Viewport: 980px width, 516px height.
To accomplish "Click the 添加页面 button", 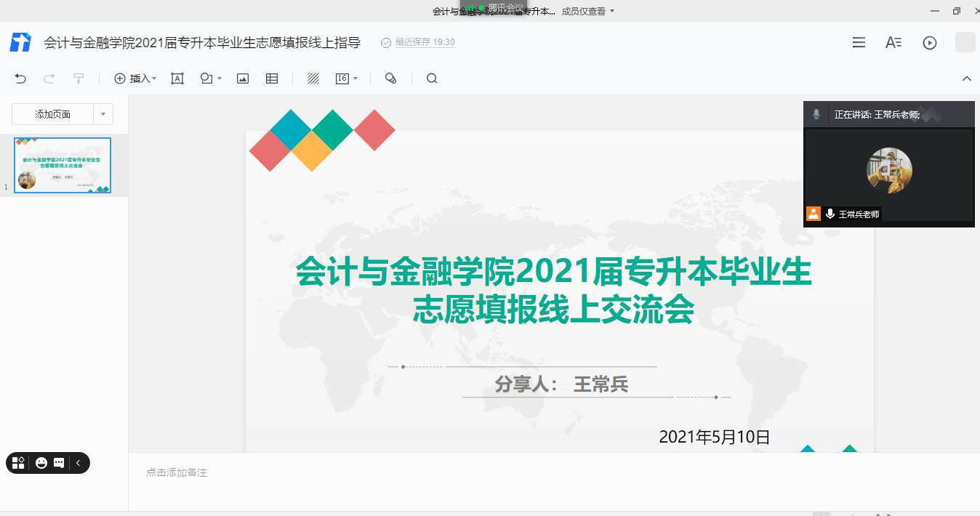I will [53, 114].
